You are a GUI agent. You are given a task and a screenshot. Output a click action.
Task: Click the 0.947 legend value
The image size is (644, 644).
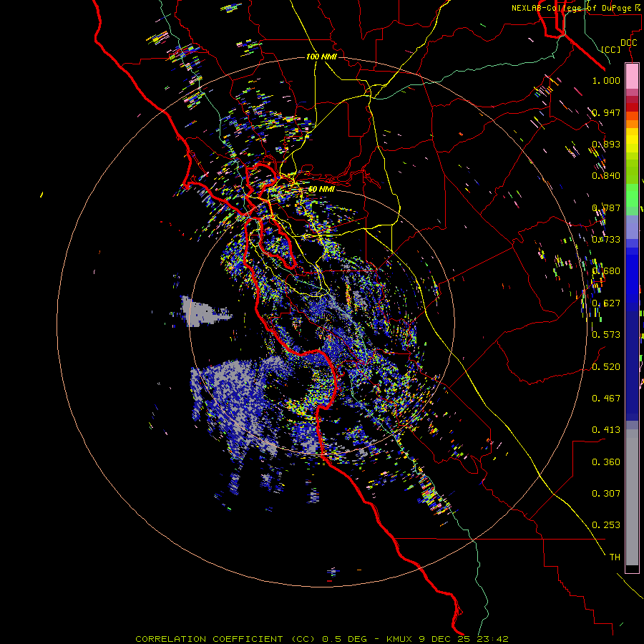pyautogui.click(x=606, y=112)
